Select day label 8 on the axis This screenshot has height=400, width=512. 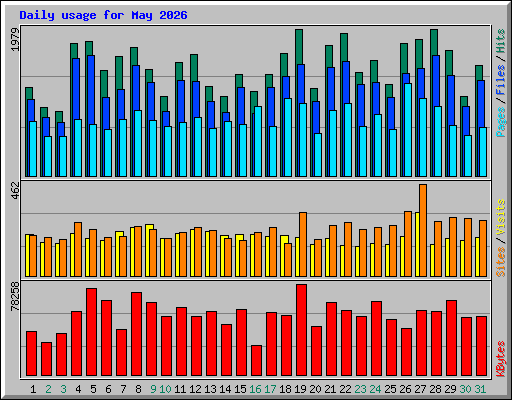pyautogui.click(x=138, y=389)
